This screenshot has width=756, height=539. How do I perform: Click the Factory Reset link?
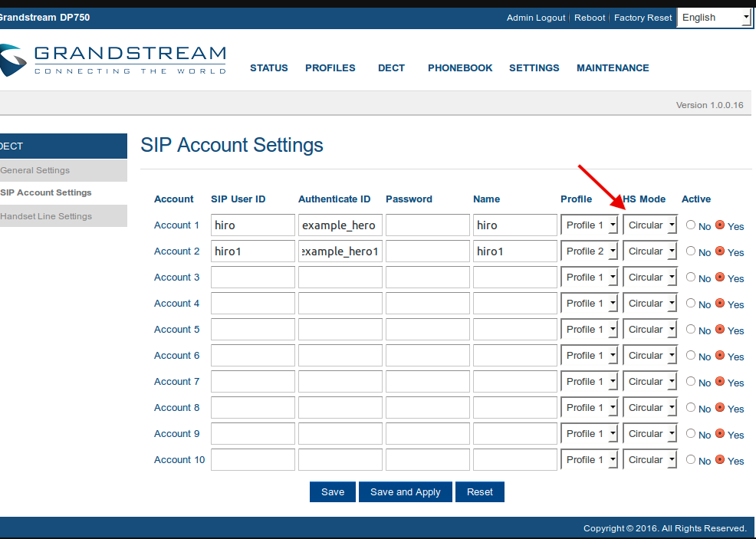click(643, 18)
